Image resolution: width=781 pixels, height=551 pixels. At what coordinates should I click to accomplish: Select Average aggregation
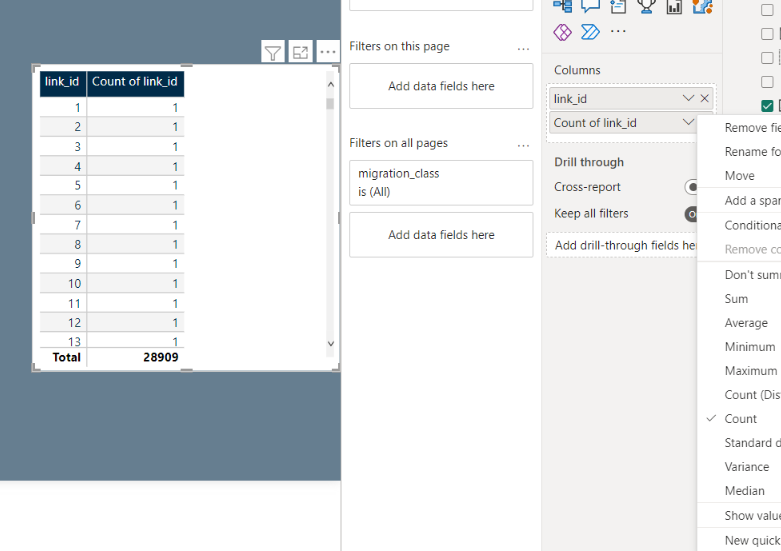[x=739, y=323]
